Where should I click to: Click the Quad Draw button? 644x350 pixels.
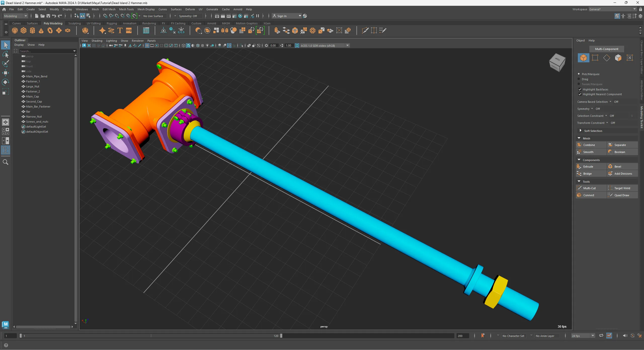622,195
